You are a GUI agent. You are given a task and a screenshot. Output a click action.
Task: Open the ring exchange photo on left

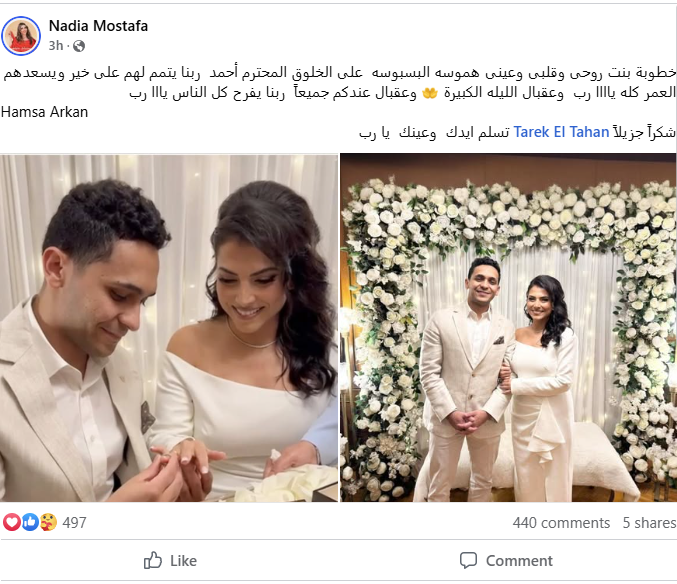click(x=169, y=328)
